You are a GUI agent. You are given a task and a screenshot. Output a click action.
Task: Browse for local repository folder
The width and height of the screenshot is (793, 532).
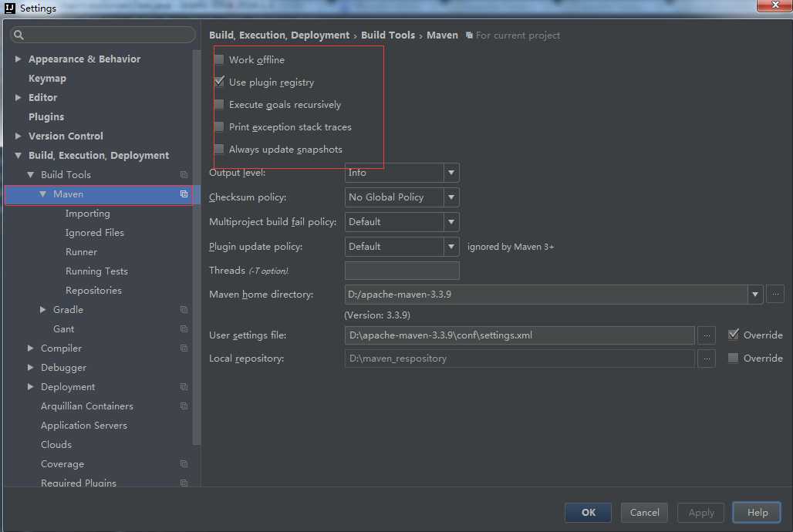707,359
